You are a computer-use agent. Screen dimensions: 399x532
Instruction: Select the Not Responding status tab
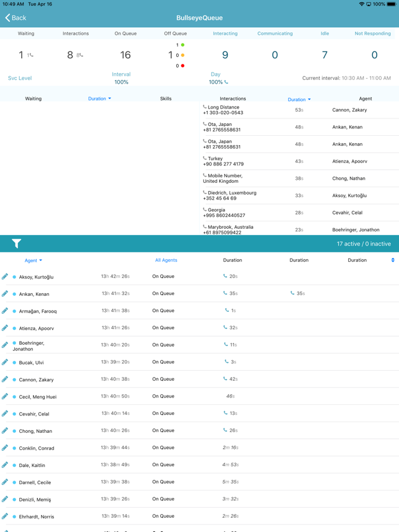(372, 33)
